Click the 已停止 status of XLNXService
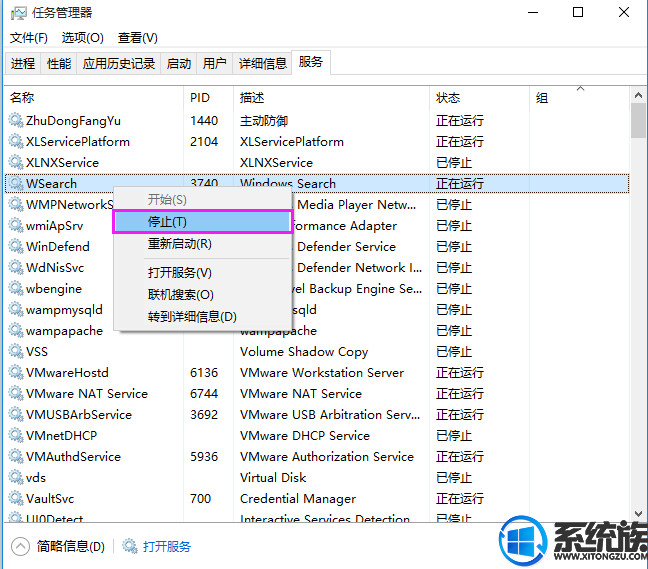Screen dimensions: 648x569 (x=454, y=163)
